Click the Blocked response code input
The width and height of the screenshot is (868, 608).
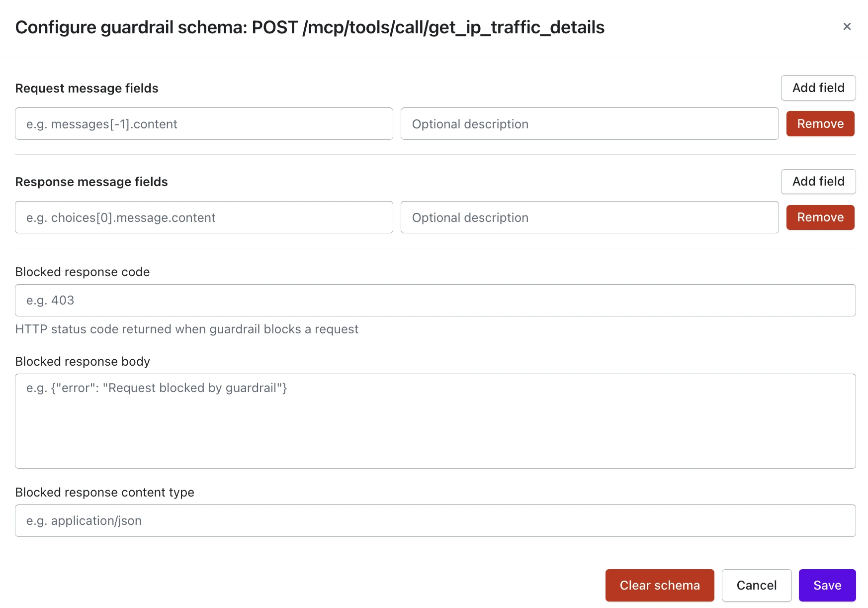coord(435,301)
